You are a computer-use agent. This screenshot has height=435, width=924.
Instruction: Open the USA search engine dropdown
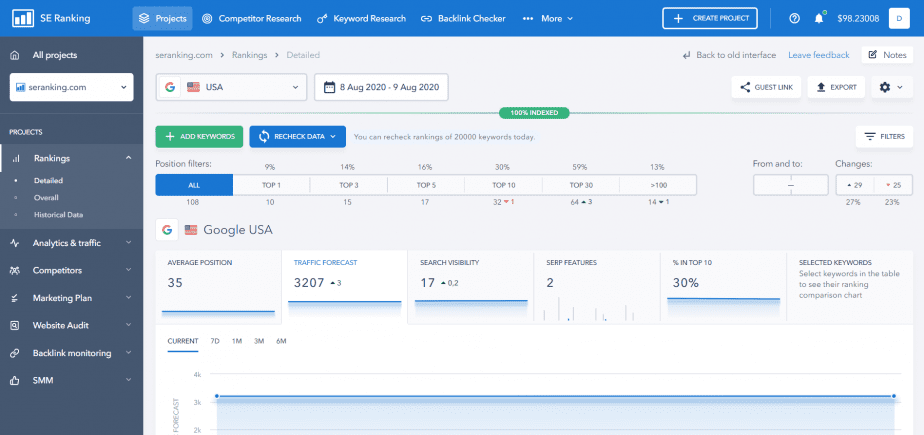pos(232,87)
